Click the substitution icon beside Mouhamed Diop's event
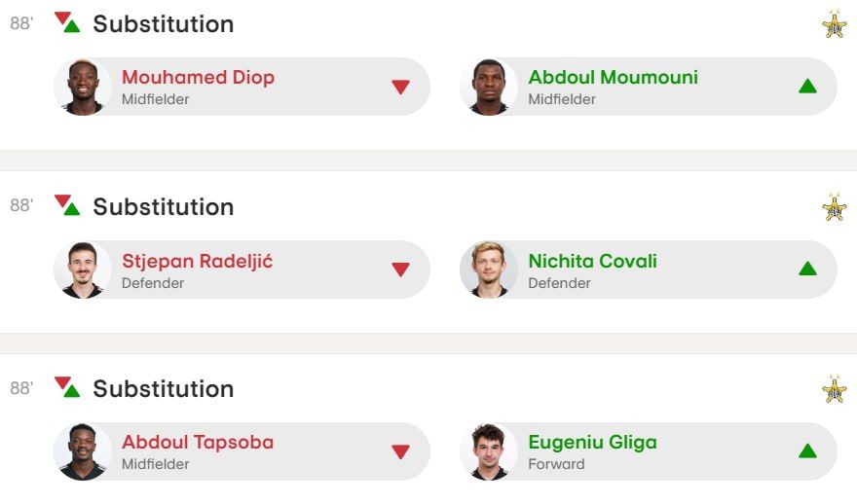The width and height of the screenshot is (857, 504). pos(67,22)
